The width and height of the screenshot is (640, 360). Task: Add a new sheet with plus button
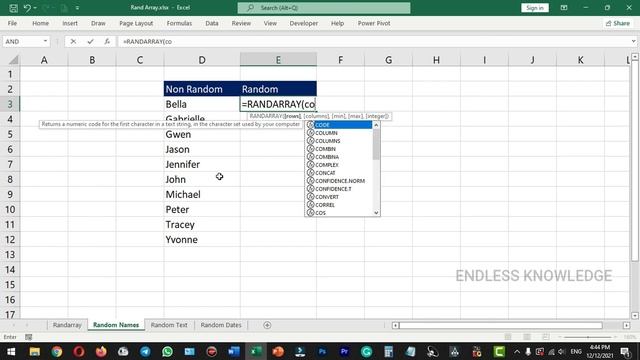tap(267, 325)
